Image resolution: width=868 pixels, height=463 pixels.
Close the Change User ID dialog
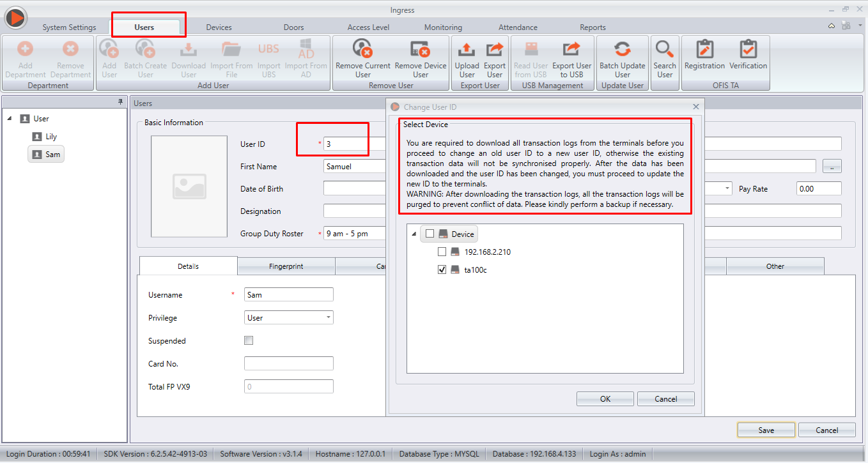tap(696, 107)
